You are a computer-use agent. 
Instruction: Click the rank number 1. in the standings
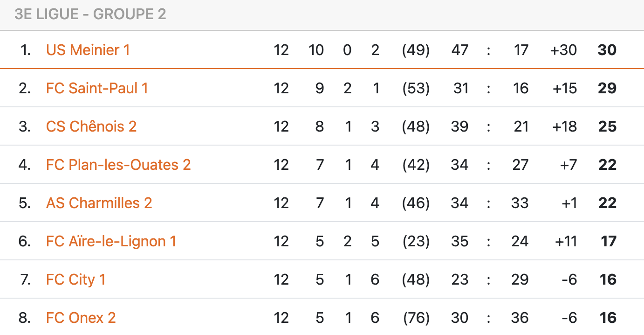click(x=26, y=50)
